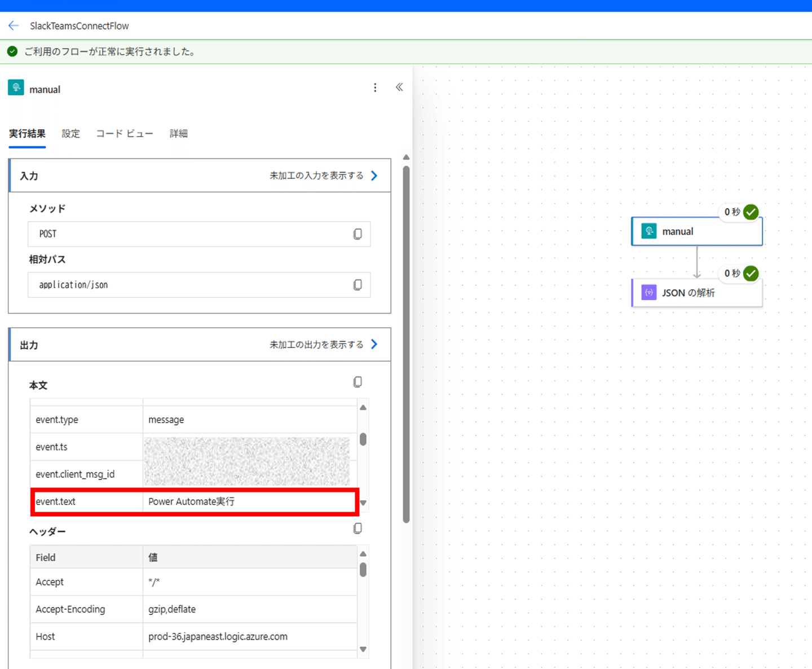Copy the POST method value
The image size is (812, 669).
pos(358,234)
